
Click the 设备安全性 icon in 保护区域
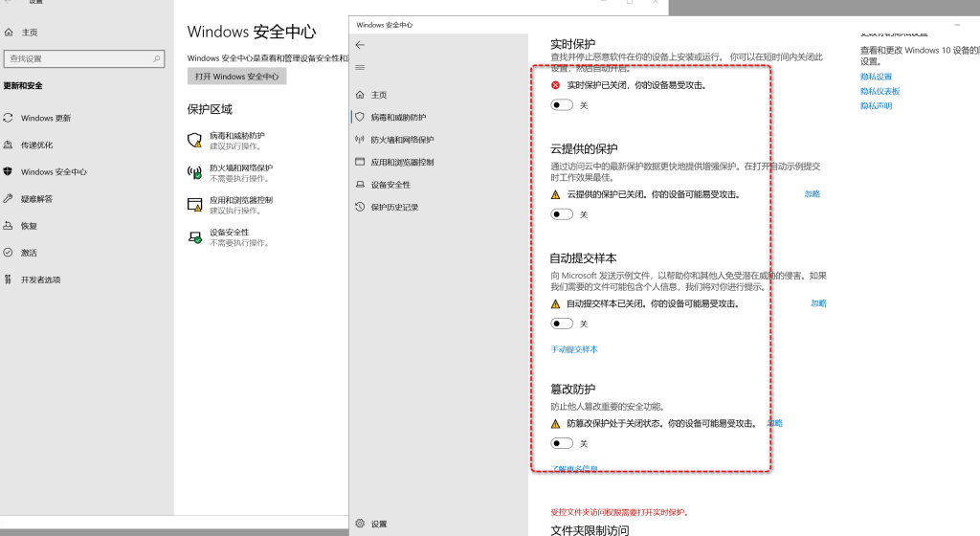pyautogui.click(x=195, y=237)
